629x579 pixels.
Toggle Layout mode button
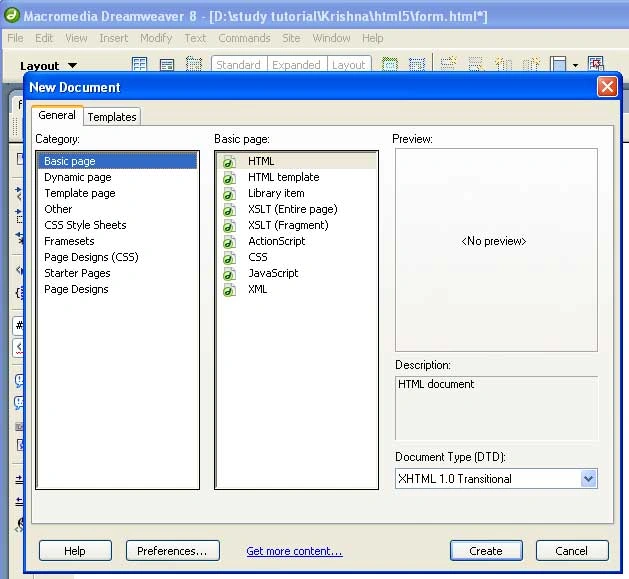click(x=349, y=65)
